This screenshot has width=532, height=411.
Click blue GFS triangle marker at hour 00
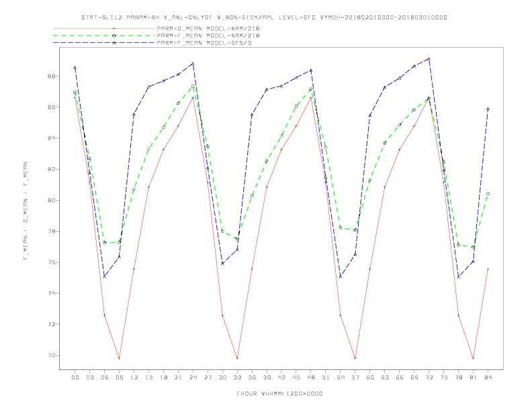click(x=75, y=67)
